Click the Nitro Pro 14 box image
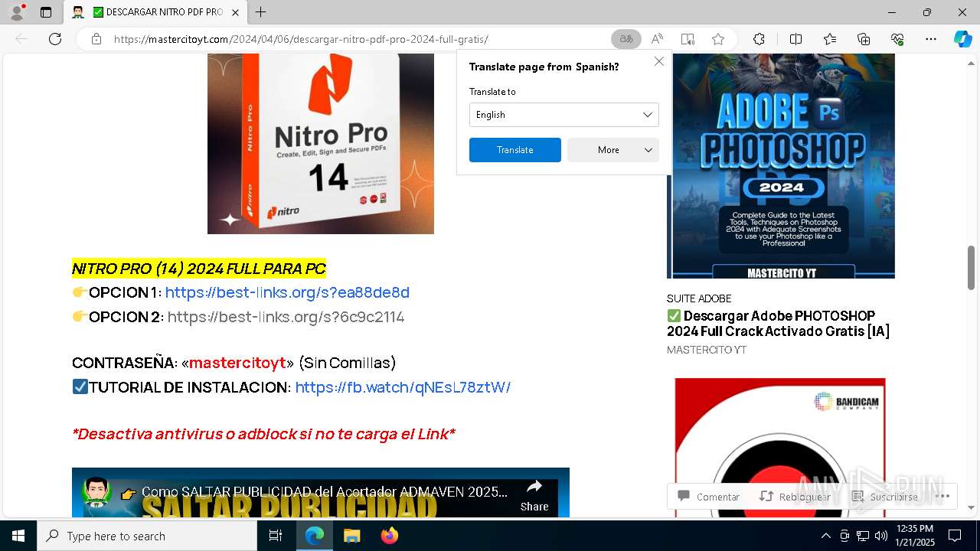This screenshot has height=551, width=980. pyautogui.click(x=321, y=144)
